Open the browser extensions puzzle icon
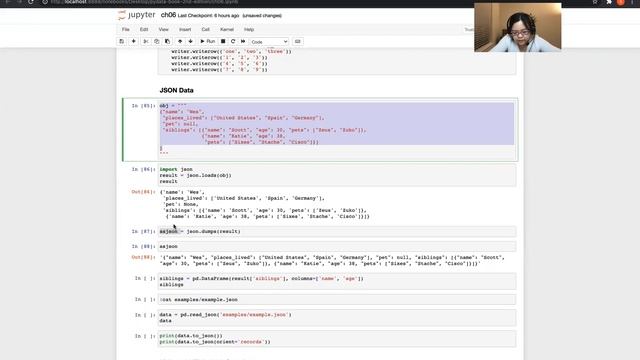The image size is (640, 360). click(x=609, y=2)
